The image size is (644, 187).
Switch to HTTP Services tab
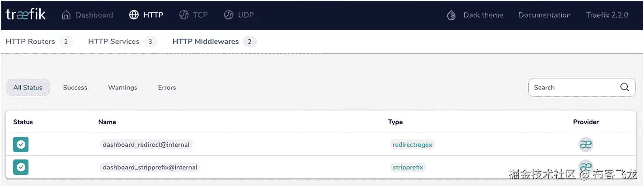click(x=122, y=42)
